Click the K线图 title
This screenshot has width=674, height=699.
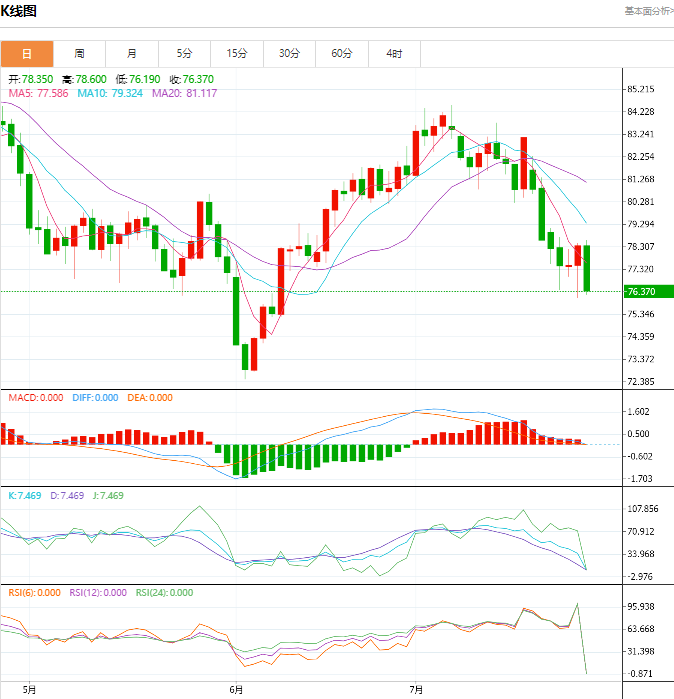coord(19,12)
